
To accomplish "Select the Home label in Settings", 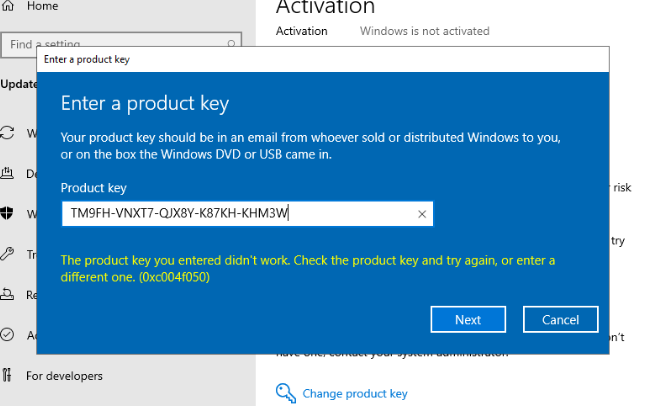I will coord(42,6).
